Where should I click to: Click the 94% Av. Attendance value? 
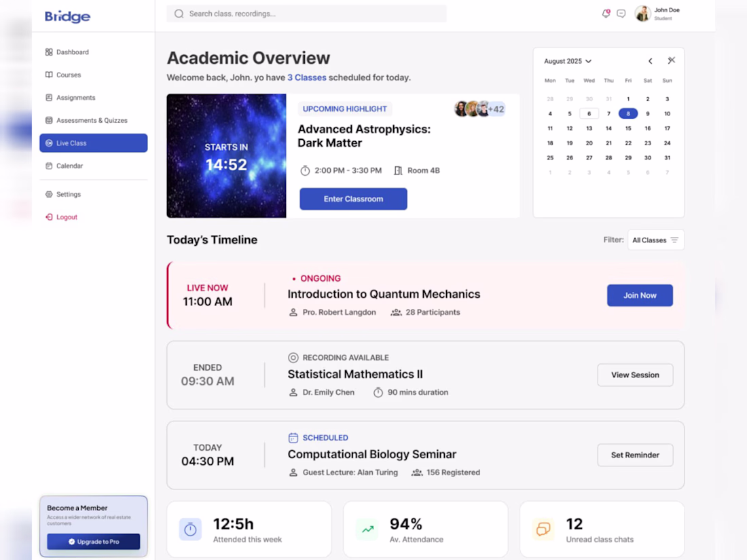pyautogui.click(x=406, y=524)
